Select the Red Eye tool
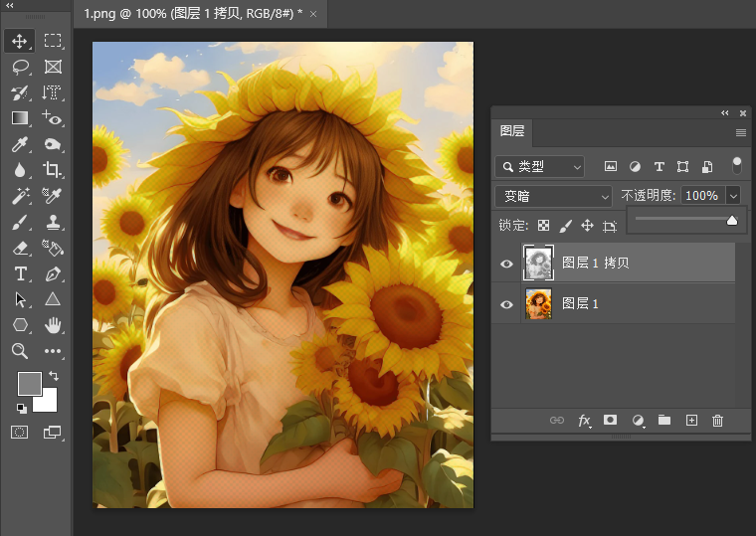The height and width of the screenshot is (536, 756). point(53,118)
